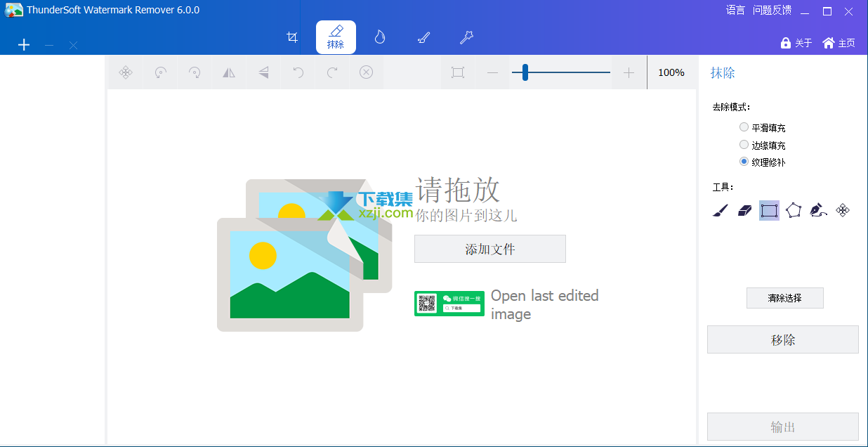The width and height of the screenshot is (868, 447).
Task: Pick the move selection tool
Action: 843,210
